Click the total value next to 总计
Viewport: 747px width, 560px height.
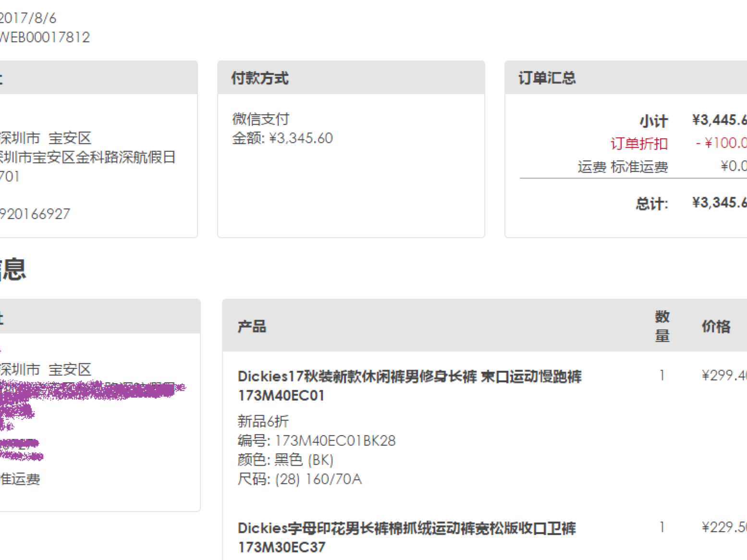coord(719,202)
